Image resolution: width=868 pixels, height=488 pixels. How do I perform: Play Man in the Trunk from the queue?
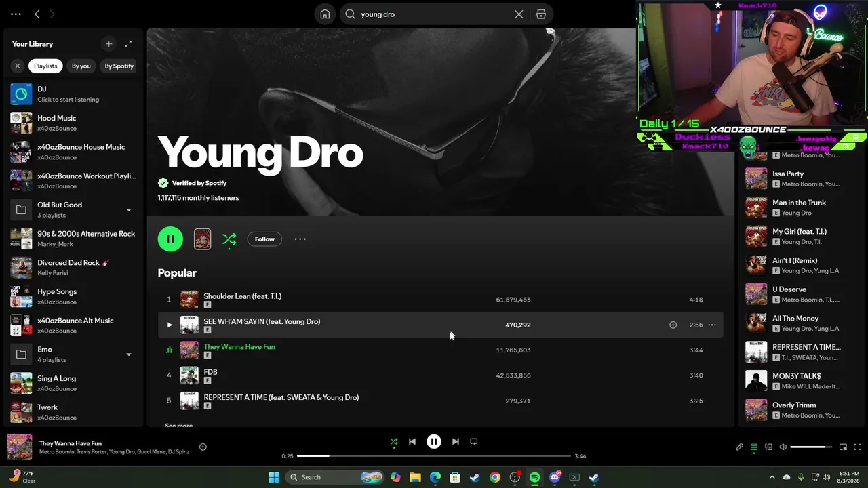tap(802, 207)
